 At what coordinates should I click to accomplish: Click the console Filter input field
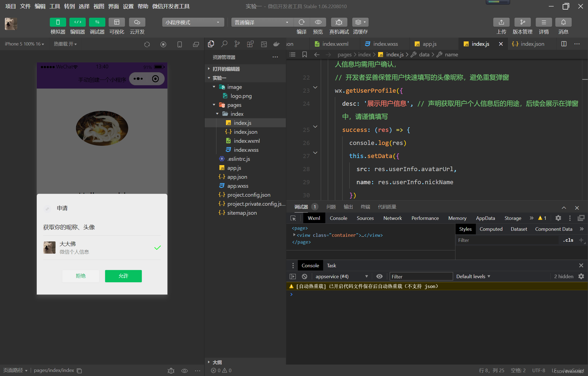[421, 277]
